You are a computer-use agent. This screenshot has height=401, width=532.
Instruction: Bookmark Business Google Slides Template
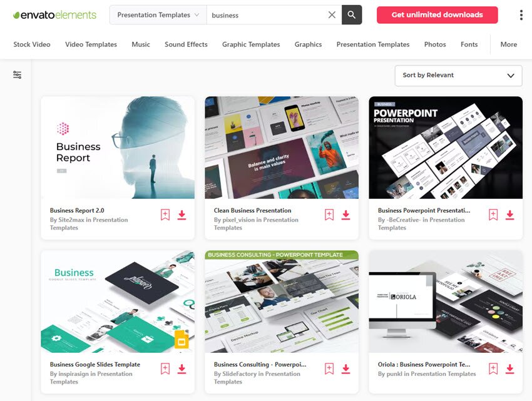(x=165, y=369)
